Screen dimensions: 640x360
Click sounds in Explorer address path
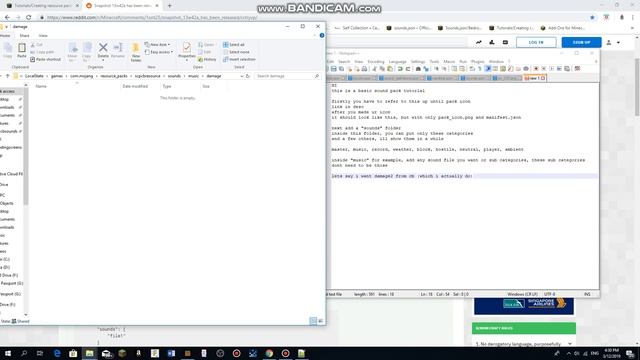(174, 76)
